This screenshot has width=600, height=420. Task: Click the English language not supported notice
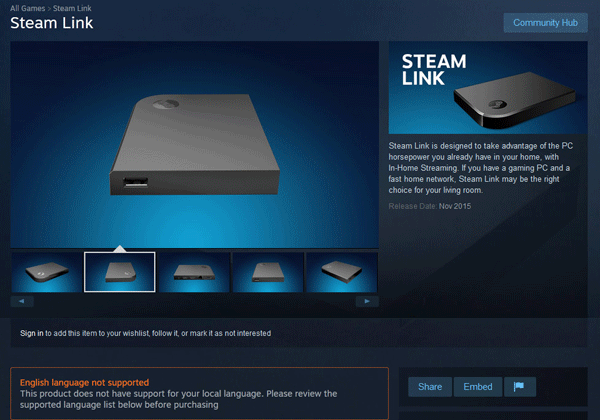(199, 393)
